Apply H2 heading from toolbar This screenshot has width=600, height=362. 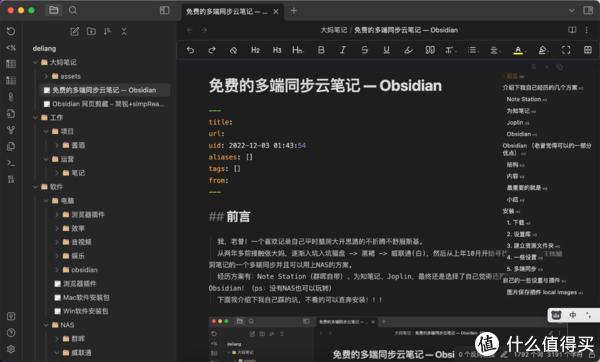[255, 50]
